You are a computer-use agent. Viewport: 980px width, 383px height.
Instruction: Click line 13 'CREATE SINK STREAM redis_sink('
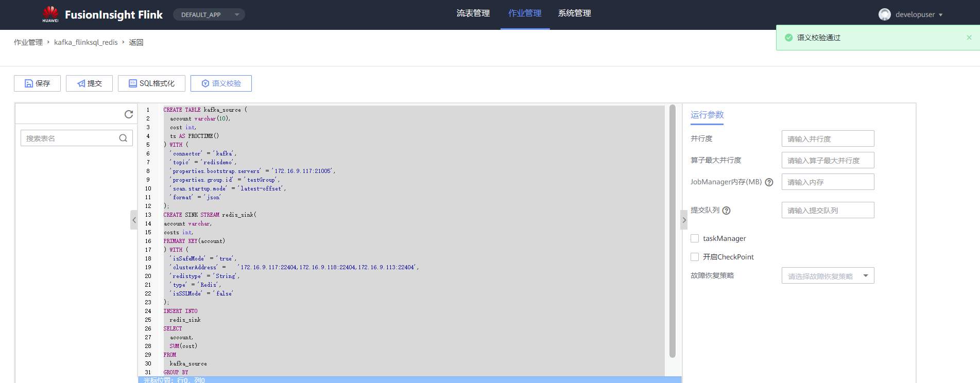pos(210,215)
